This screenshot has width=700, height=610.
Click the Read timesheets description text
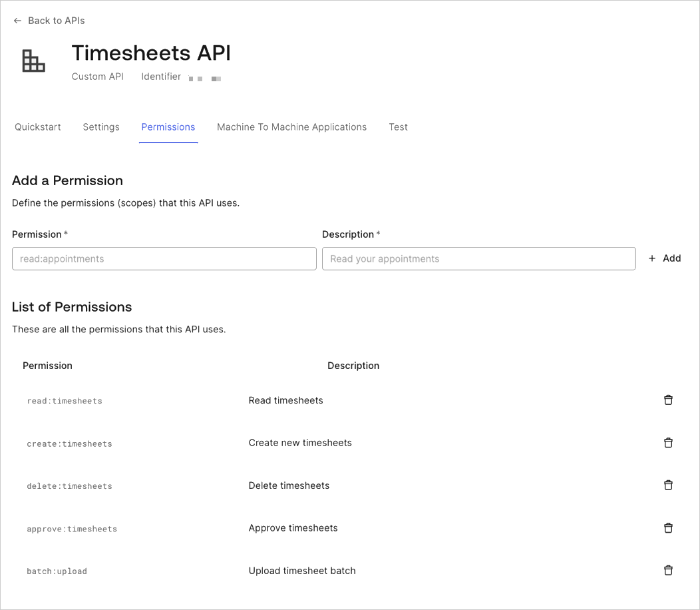click(285, 400)
